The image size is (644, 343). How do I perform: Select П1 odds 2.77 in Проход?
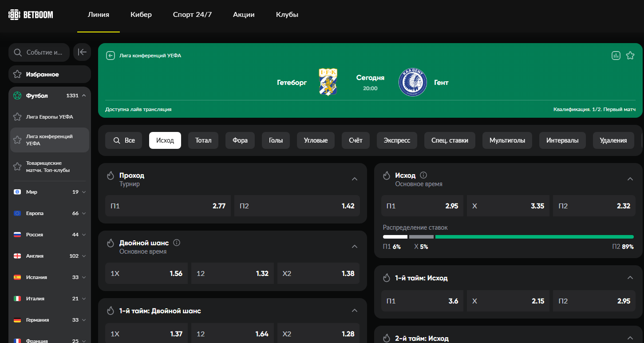168,206
